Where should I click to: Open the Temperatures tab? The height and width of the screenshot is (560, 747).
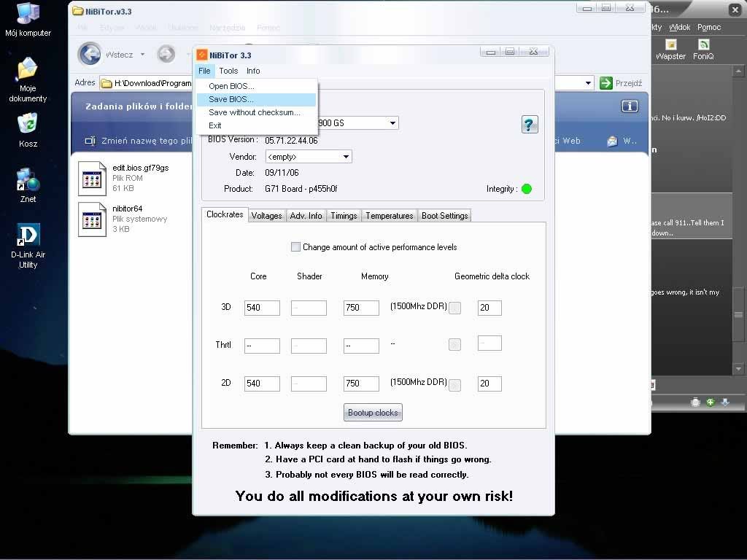390,216
